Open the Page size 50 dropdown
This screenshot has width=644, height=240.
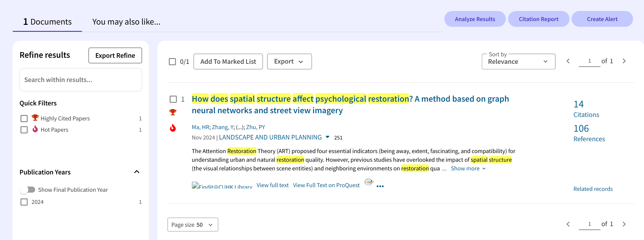tap(192, 225)
